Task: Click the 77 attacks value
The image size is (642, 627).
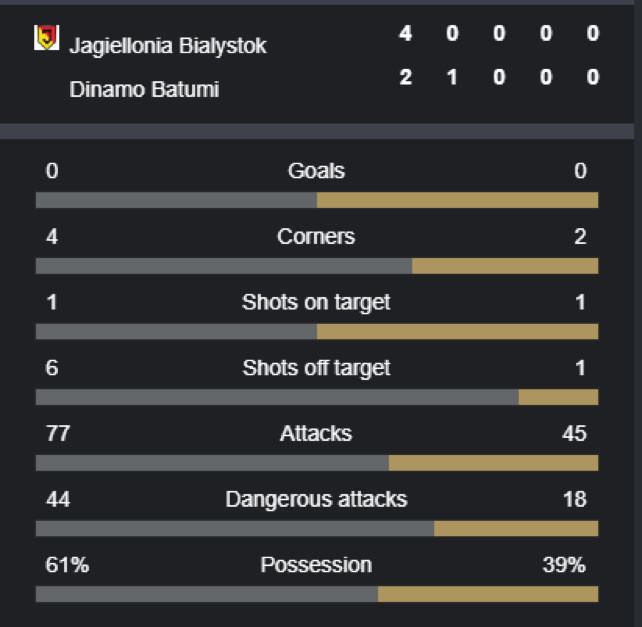Action: tap(58, 433)
